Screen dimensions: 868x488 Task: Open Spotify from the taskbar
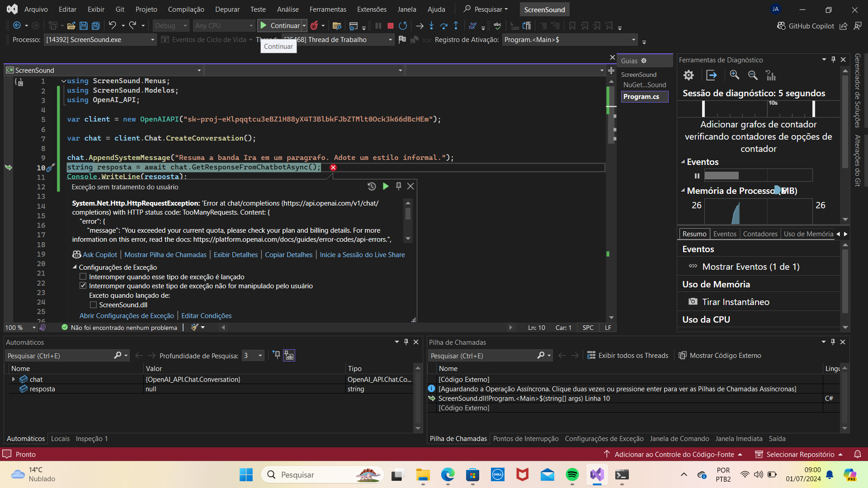(x=572, y=474)
